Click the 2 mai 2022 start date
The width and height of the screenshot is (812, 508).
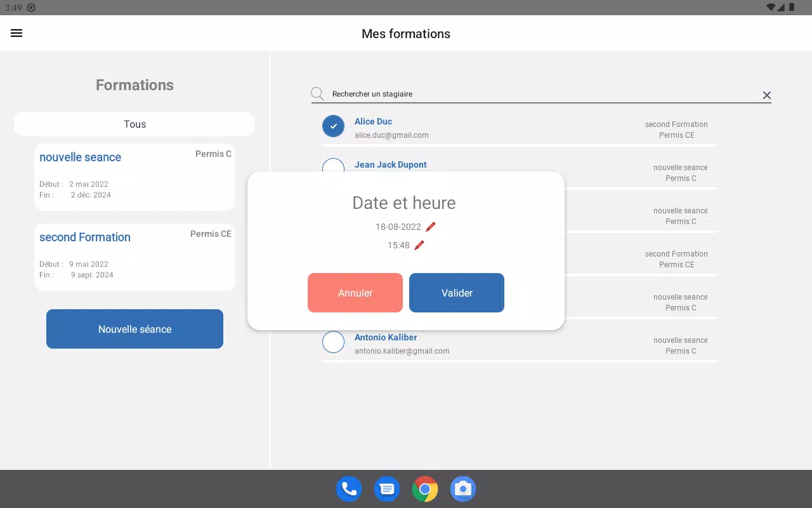click(89, 184)
